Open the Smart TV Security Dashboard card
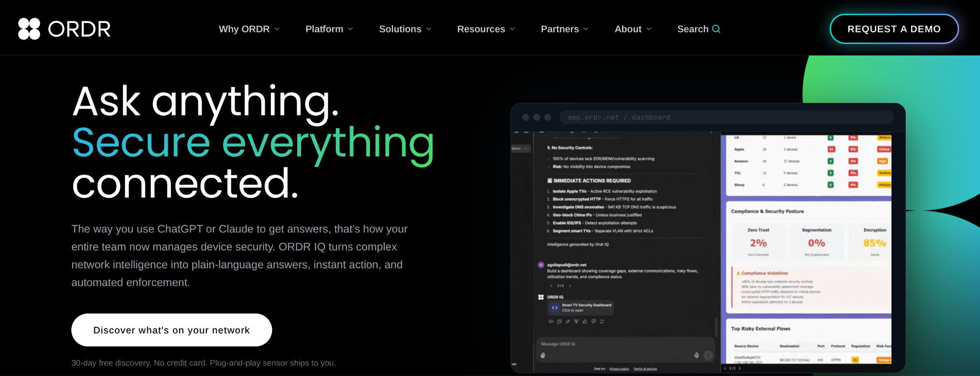Viewport: 980px width, 376px height. 580,308
